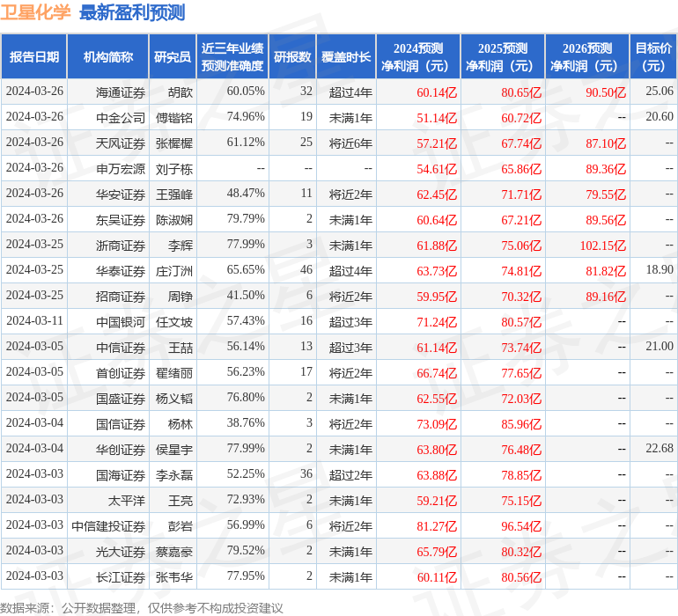Click target price 22.68
Viewport: 678px width, 616px height.
660,448
